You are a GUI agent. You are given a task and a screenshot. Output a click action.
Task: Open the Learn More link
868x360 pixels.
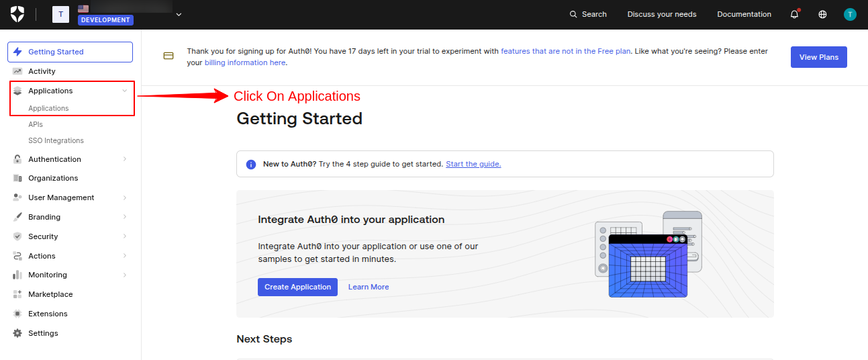(x=369, y=287)
